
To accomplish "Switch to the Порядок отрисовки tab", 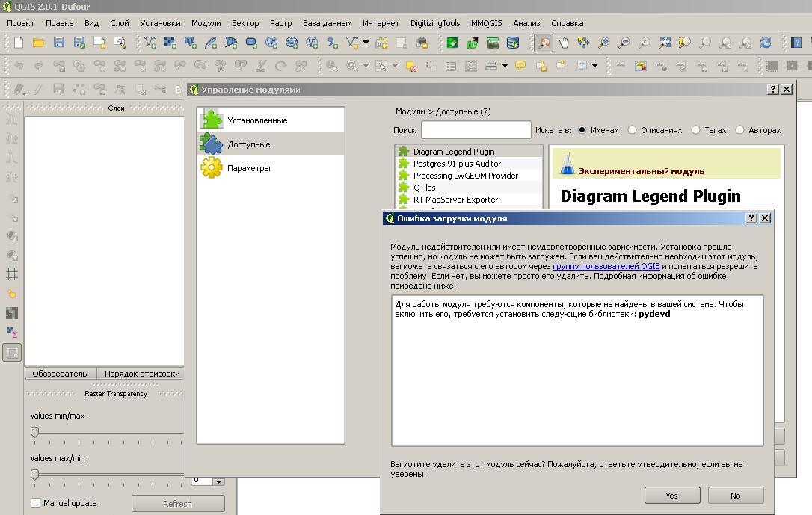I will coord(141,374).
